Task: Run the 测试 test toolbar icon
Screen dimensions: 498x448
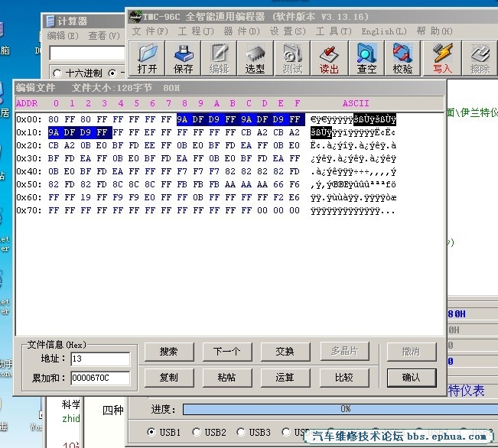Action: (292, 58)
